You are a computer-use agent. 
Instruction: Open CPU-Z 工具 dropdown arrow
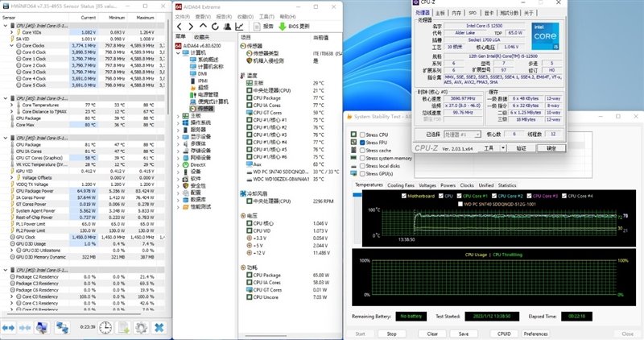pyautogui.click(x=503, y=148)
